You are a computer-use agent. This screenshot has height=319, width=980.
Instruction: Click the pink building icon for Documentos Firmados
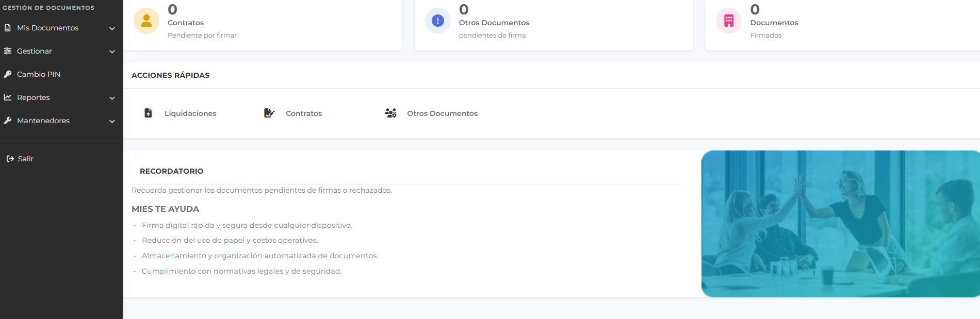728,21
